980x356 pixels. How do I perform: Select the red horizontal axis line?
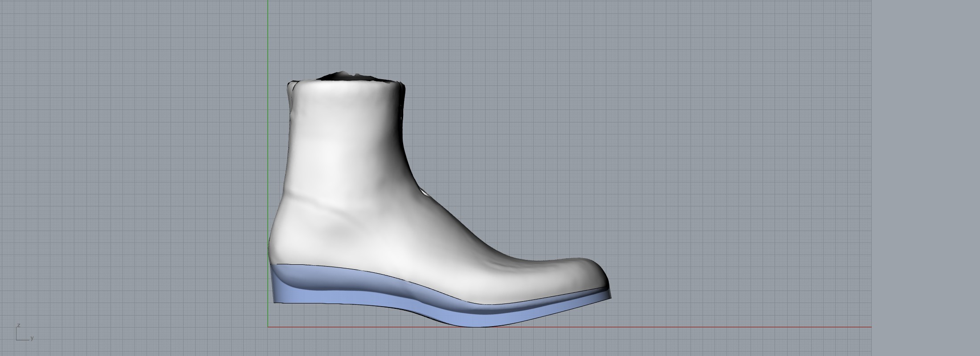pos(668,327)
